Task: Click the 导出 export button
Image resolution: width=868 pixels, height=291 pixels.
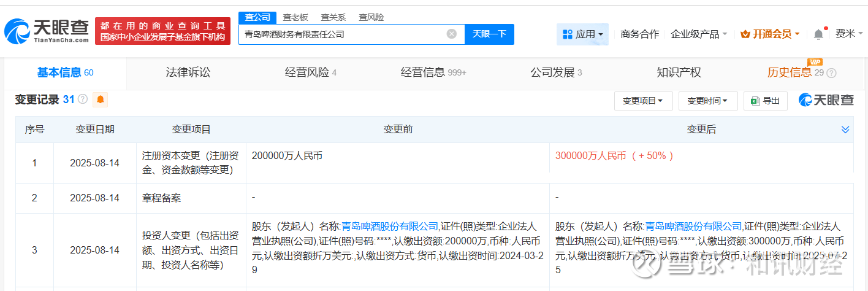Action: pyautogui.click(x=766, y=101)
